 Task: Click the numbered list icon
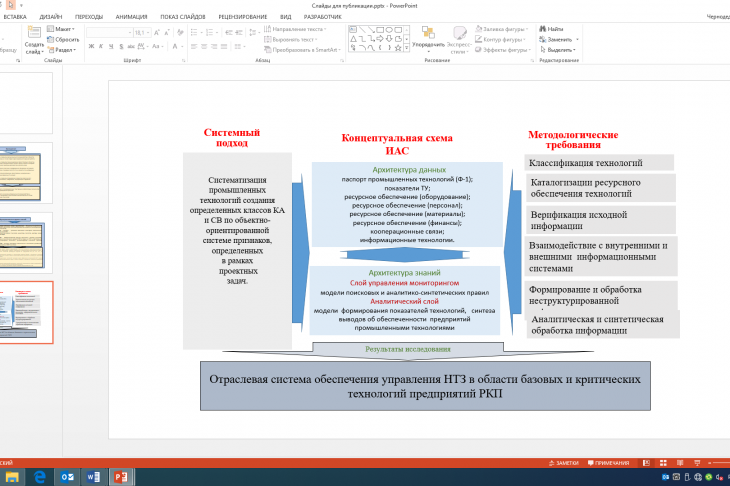[x=210, y=33]
